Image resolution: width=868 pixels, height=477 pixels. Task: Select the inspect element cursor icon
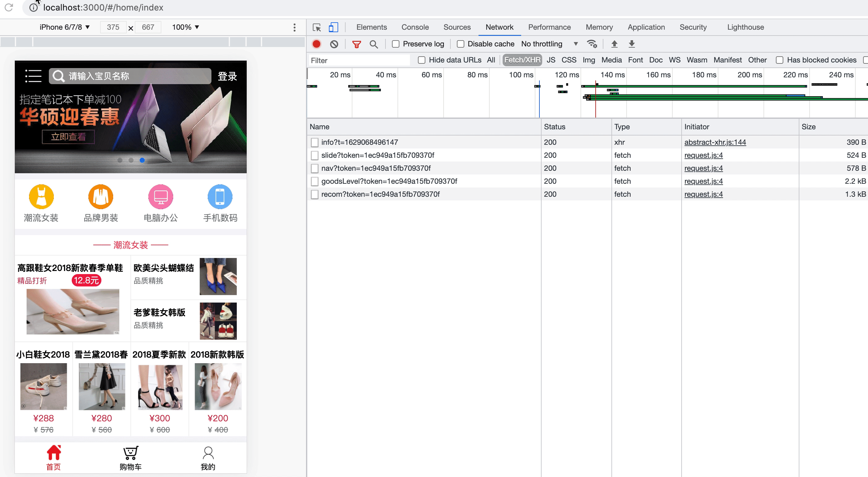(317, 27)
